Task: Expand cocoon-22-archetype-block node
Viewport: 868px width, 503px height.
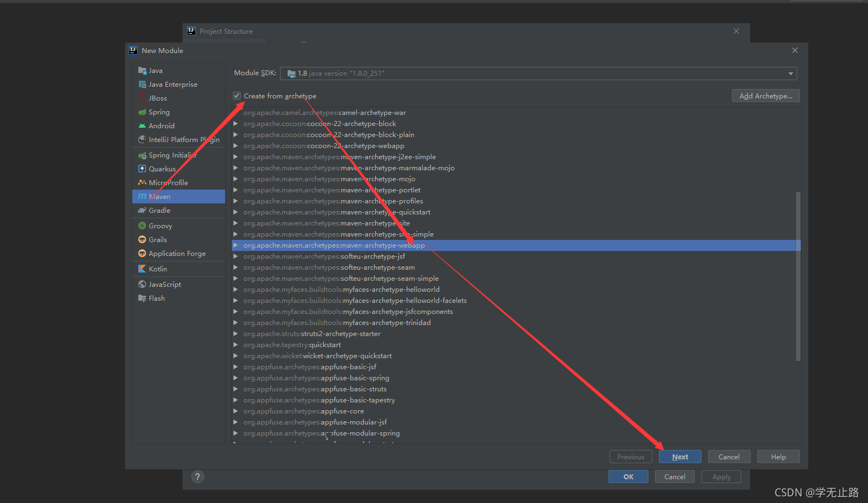Action: pos(236,124)
